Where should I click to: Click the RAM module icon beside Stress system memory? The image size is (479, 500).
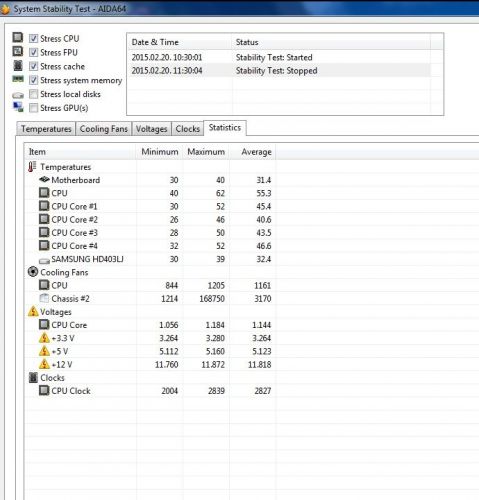(18, 79)
